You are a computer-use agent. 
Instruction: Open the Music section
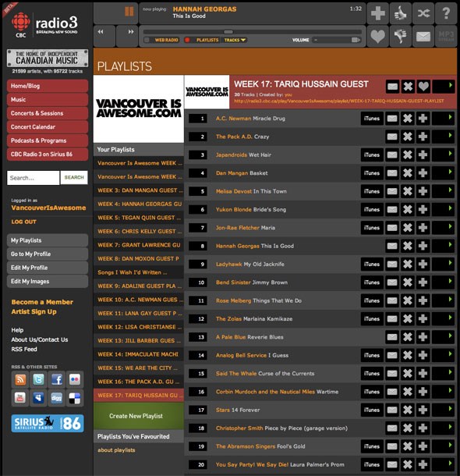(48, 100)
